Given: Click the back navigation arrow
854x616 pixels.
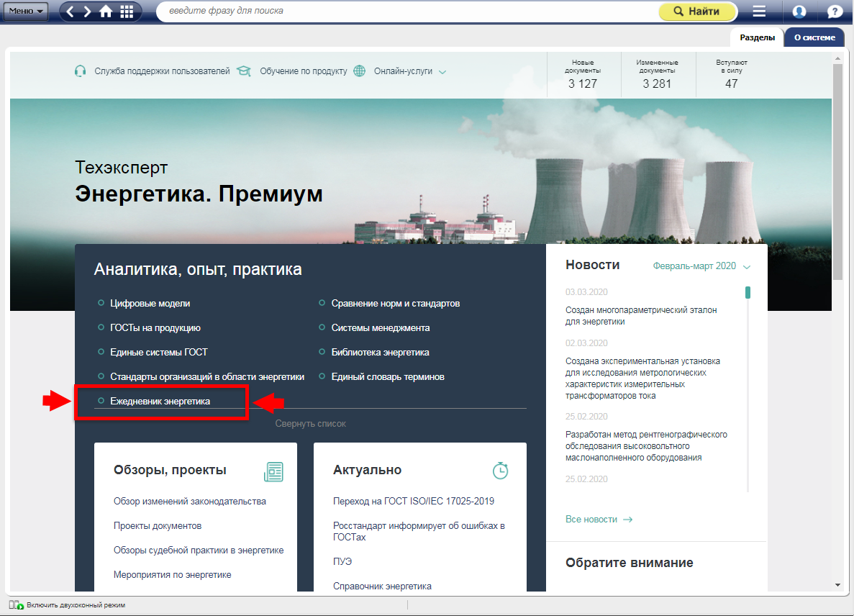Looking at the screenshot, I should tap(71, 12).
